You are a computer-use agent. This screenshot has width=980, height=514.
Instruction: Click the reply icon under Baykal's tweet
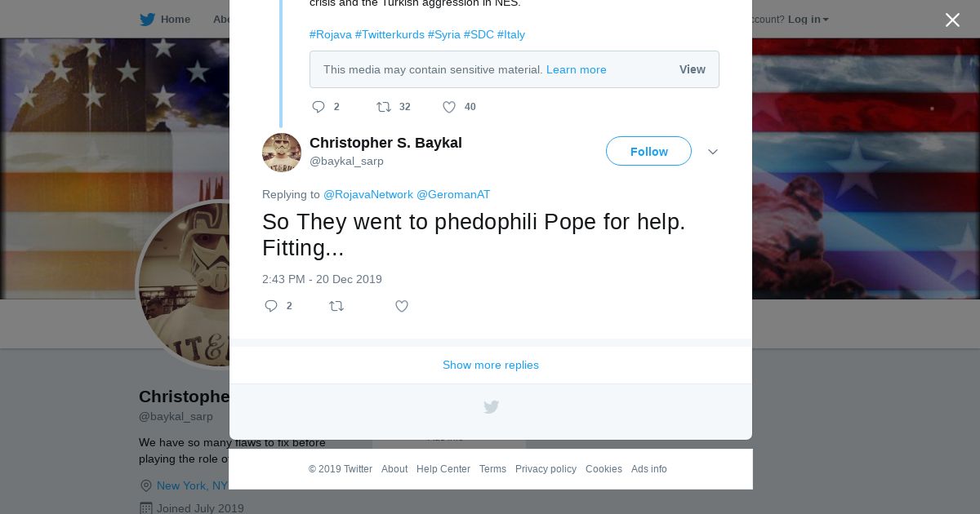pos(271,306)
